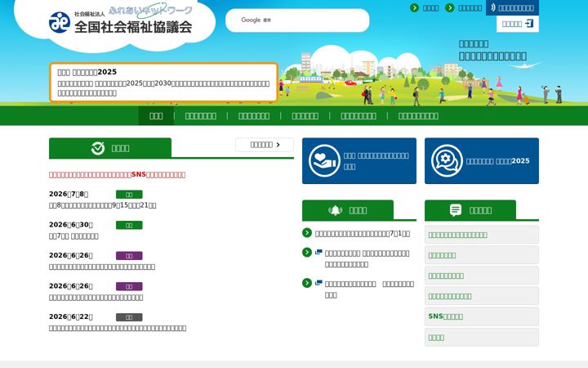The image size is (588, 368).
Task: Open the SNS link in the right sidebar
Action: click(x=482, y=316)
